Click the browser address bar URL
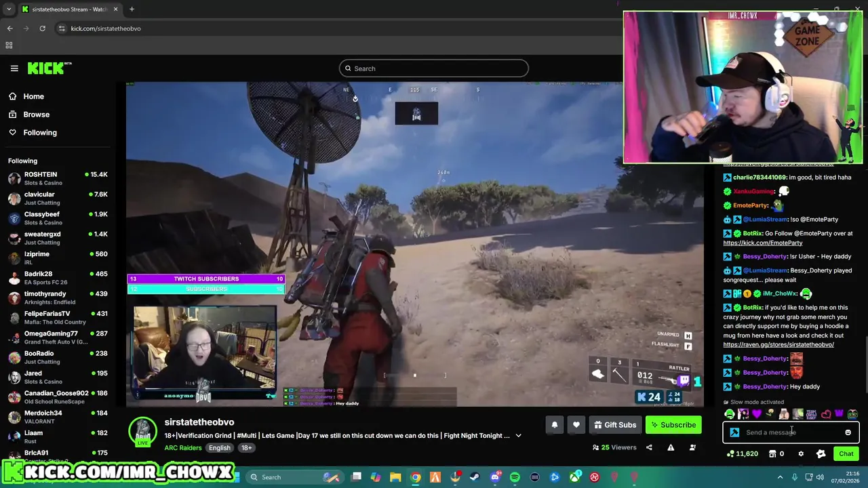 106,28
